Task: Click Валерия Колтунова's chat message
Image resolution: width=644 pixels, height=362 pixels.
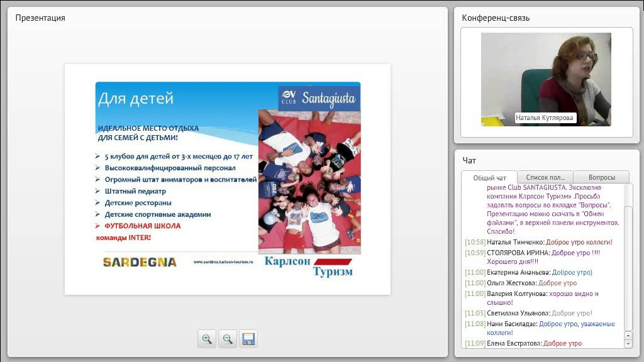Action: 532,298
